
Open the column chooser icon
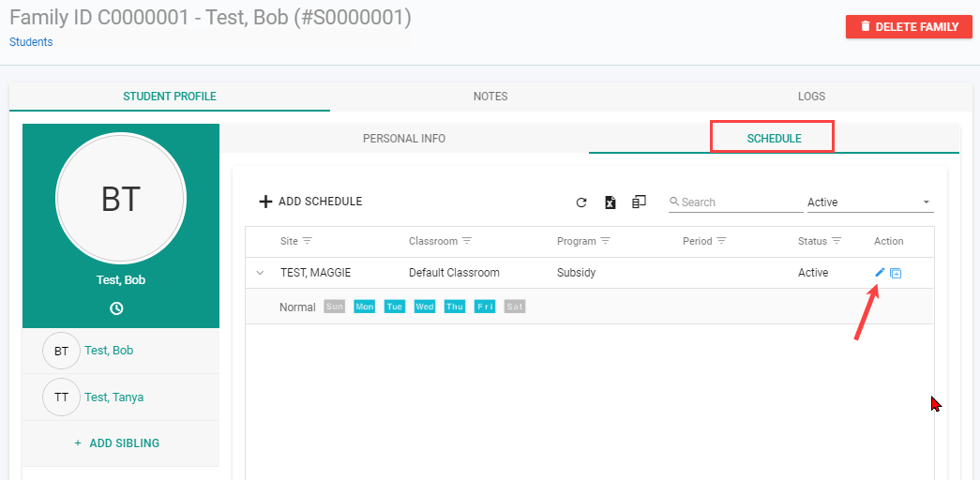pyautogui.click(x=639, y=202)
